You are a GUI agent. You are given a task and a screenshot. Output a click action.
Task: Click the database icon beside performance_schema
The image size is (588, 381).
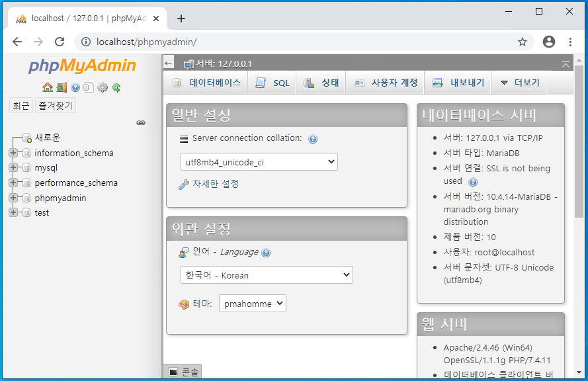coord(26,183)
